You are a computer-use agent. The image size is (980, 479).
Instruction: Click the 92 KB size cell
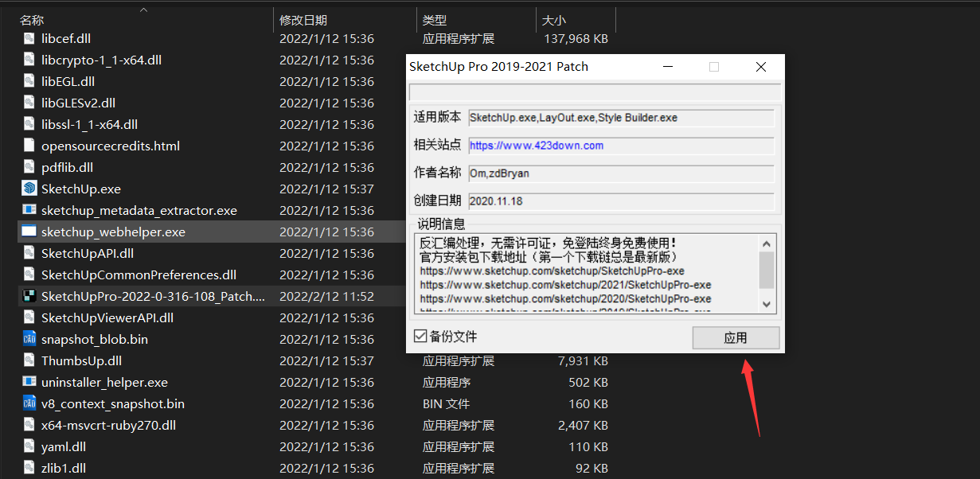[x=591, y=468]
